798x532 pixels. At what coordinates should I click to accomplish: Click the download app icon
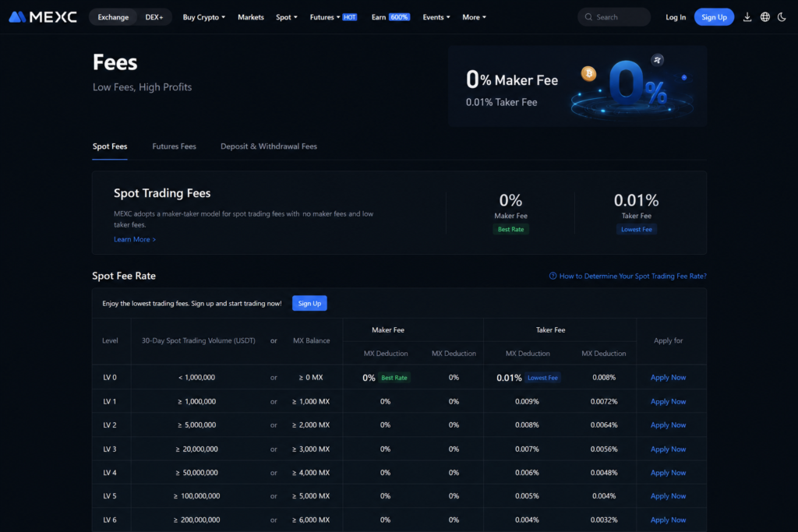[747, 17]
